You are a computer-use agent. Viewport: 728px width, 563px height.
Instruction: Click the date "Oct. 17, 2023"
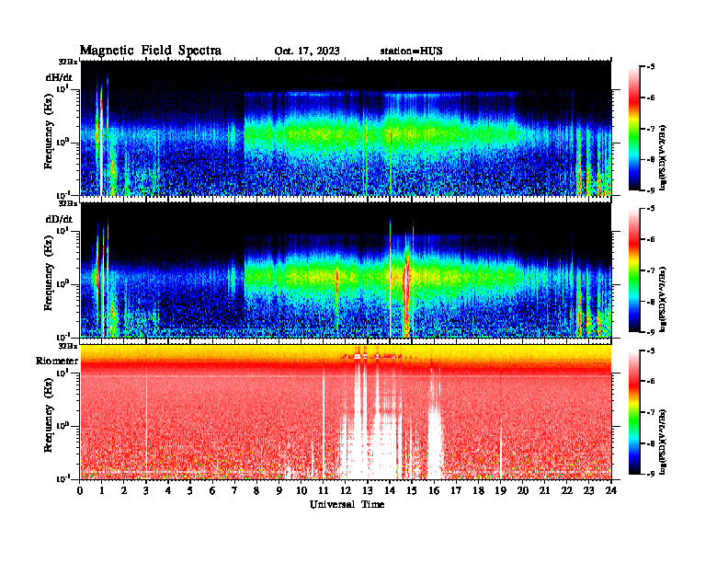click(307, 52)
